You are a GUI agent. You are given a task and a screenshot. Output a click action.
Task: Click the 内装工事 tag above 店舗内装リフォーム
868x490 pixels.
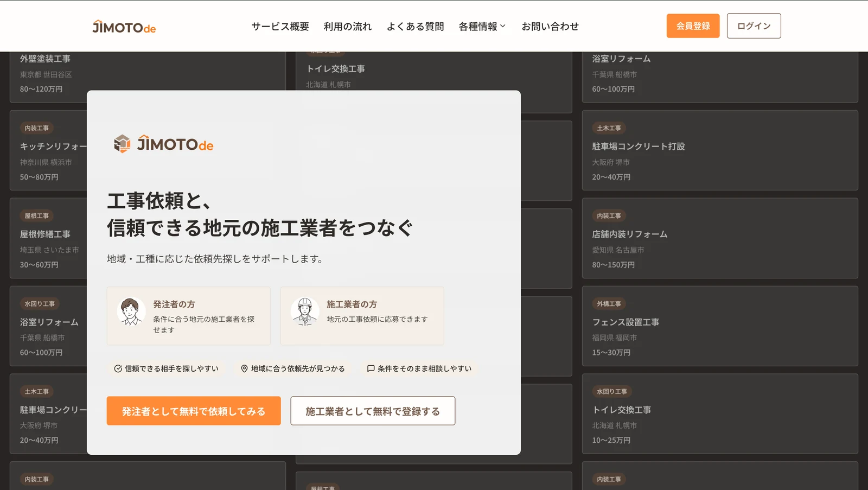(609, 216)
